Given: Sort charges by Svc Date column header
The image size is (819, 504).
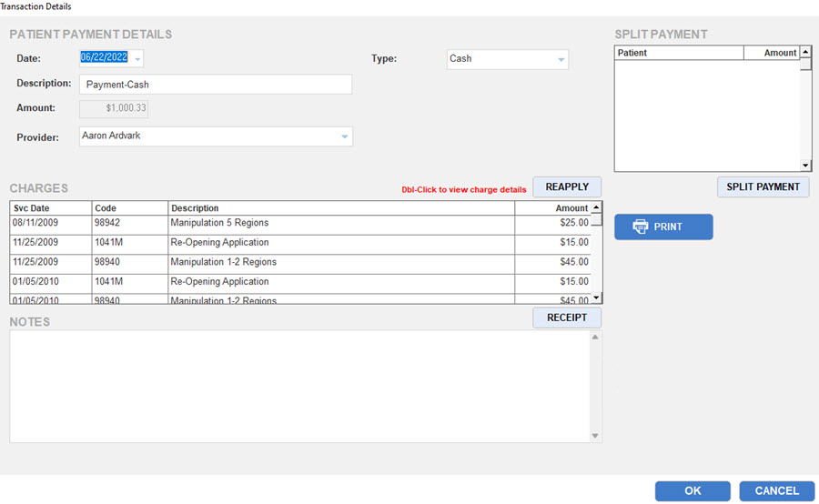Looking at the screenshot, I should coord(51,208).
